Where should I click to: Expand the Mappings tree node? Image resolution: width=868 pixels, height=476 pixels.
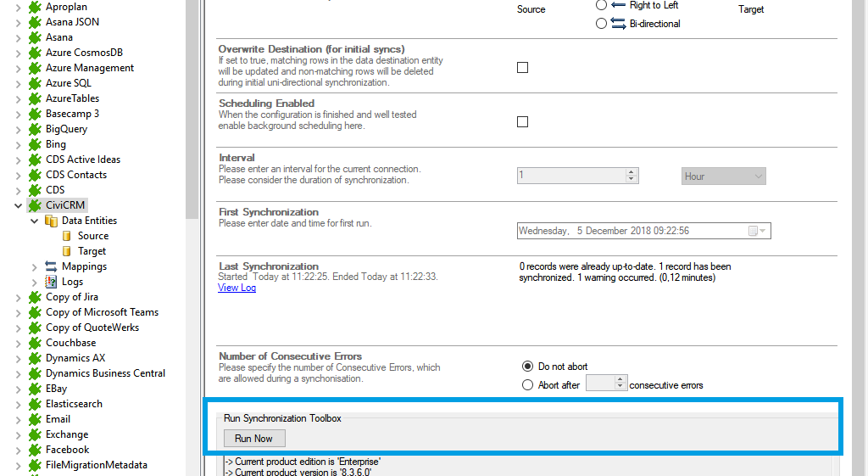tap(35, 266)
